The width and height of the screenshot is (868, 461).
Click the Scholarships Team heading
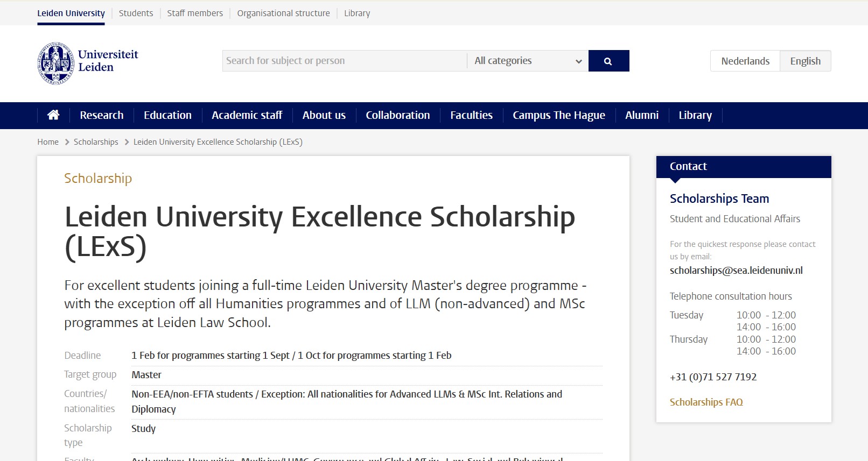click(x=719, y=198)
